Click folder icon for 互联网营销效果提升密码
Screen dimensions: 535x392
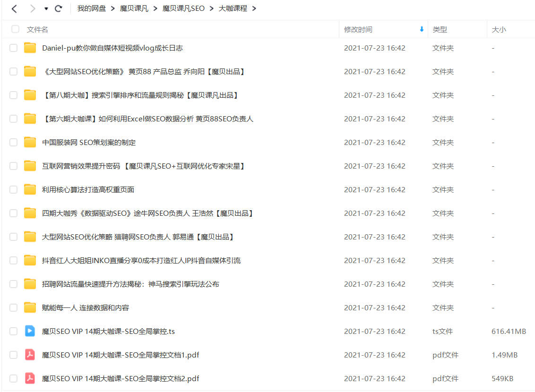(x=30, y=166)
